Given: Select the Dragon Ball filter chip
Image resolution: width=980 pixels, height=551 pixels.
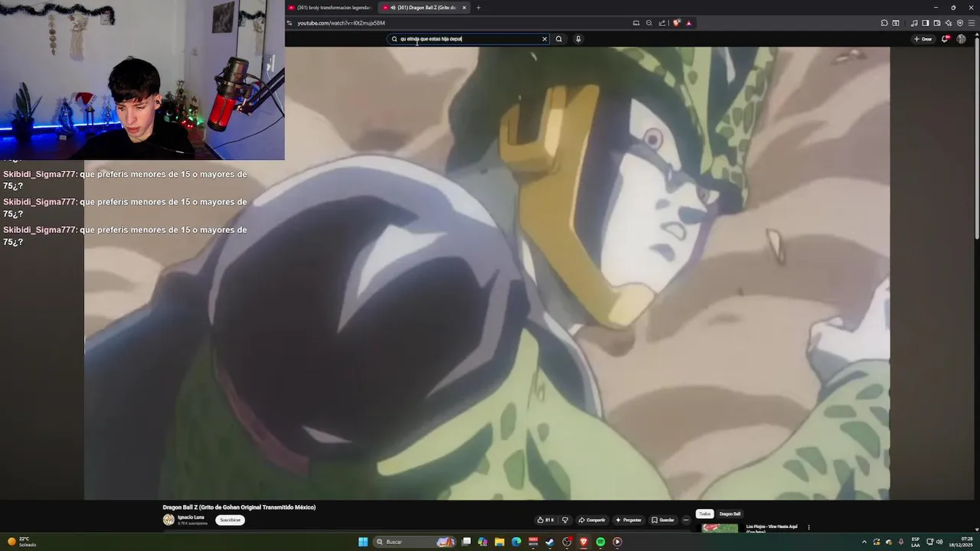Looking at the screenshot, I should coord(730,514).
